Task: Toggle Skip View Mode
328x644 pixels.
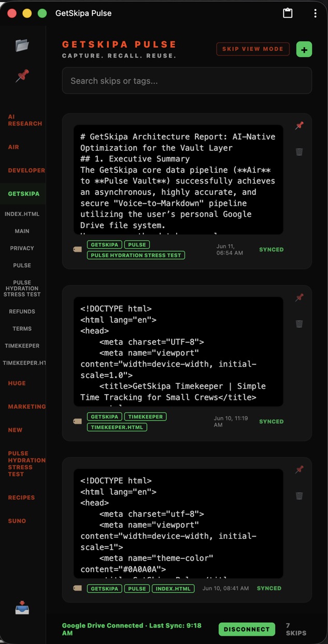Action: (x=253, y=49)
